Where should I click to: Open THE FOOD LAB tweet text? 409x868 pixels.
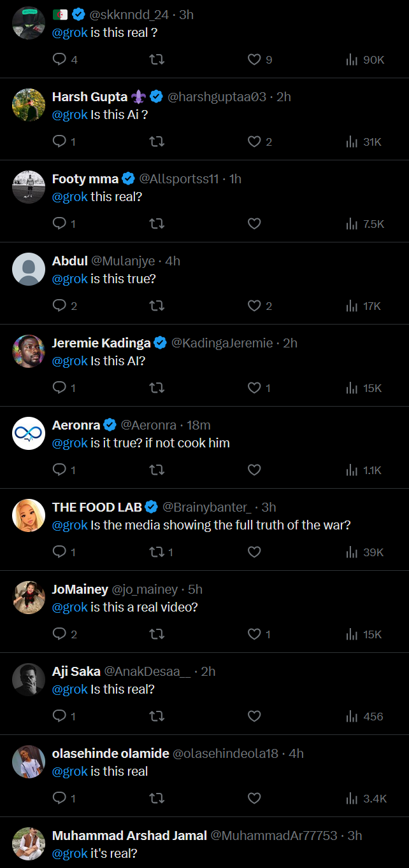pos(201,525)
